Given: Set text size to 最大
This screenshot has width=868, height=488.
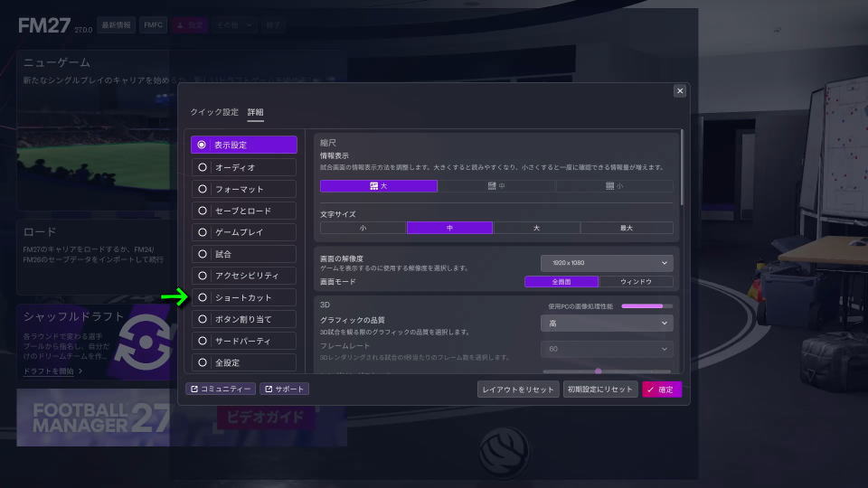Looking at the screenshot, I should pos(627,228).
